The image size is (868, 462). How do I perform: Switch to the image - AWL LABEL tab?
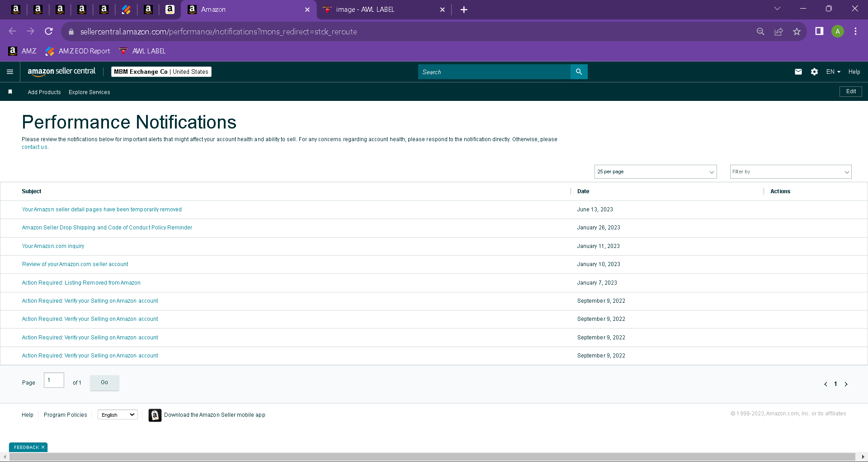(x=384, y=10)
